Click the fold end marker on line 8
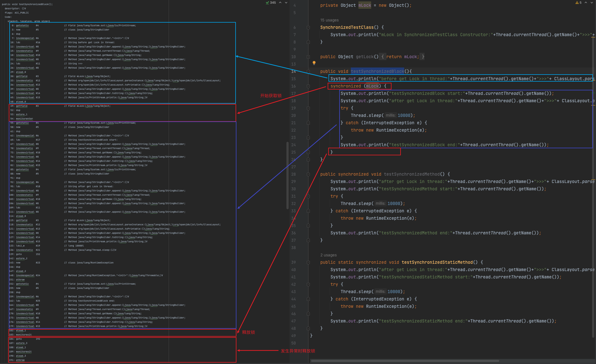This screenshot has height=364, width=596. [x=308, y=42]
